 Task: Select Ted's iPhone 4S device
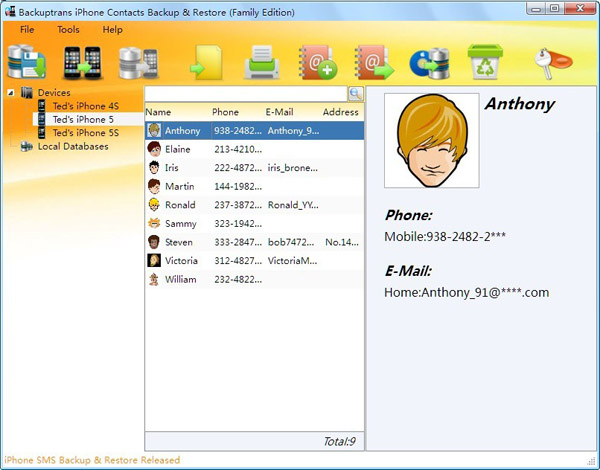tap(86, 106)
